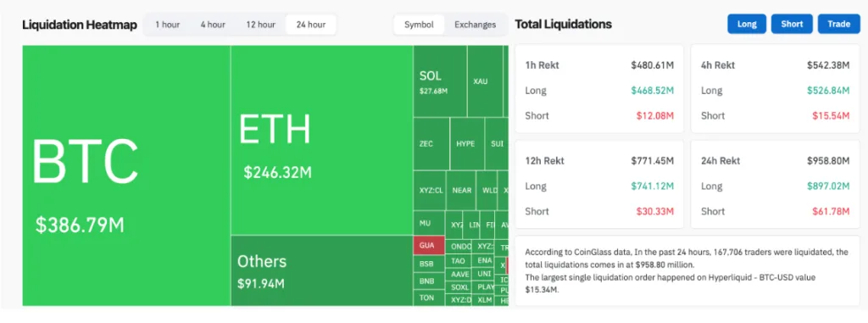Image resolution: width=868 pixels, height=323 pixels.
Task: Click the ZEC heatmap tile
Action: (431, 143)
